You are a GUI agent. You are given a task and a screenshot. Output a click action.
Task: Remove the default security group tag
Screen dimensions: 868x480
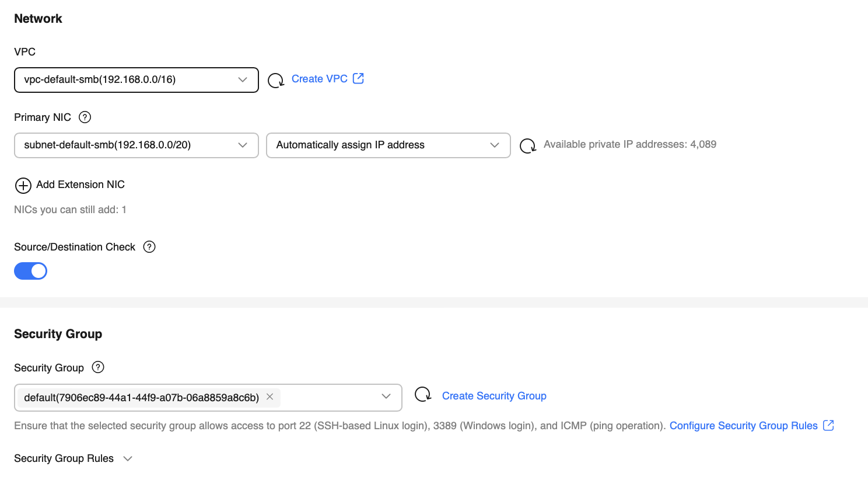(x=270, y=396)
